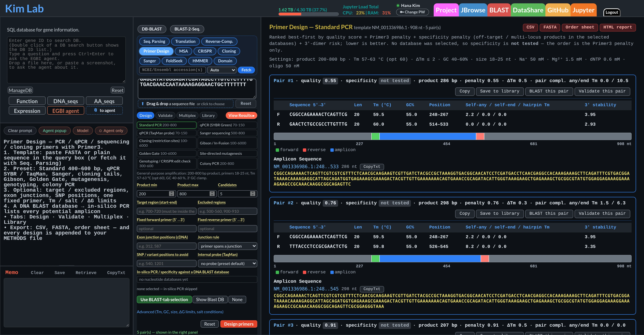Screen dimensions: 644x335
Task: Click the EGBI agent button
Action: pos(66,111)
